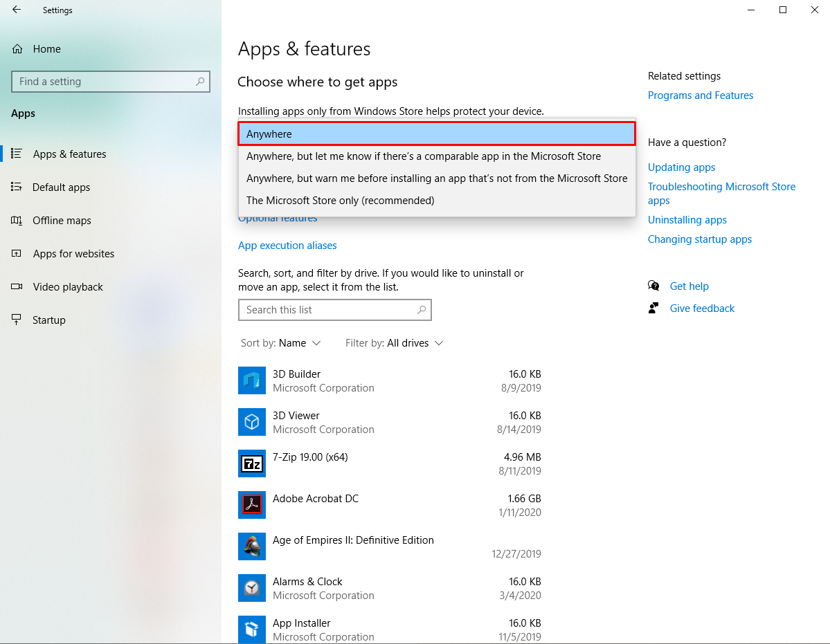Open Programs and Features link

click(x=701, y=95)
